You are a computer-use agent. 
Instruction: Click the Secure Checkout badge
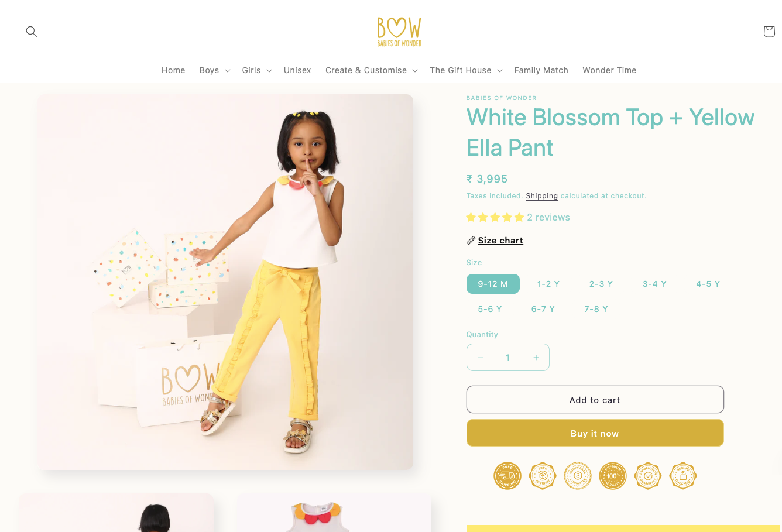[683, 476]
